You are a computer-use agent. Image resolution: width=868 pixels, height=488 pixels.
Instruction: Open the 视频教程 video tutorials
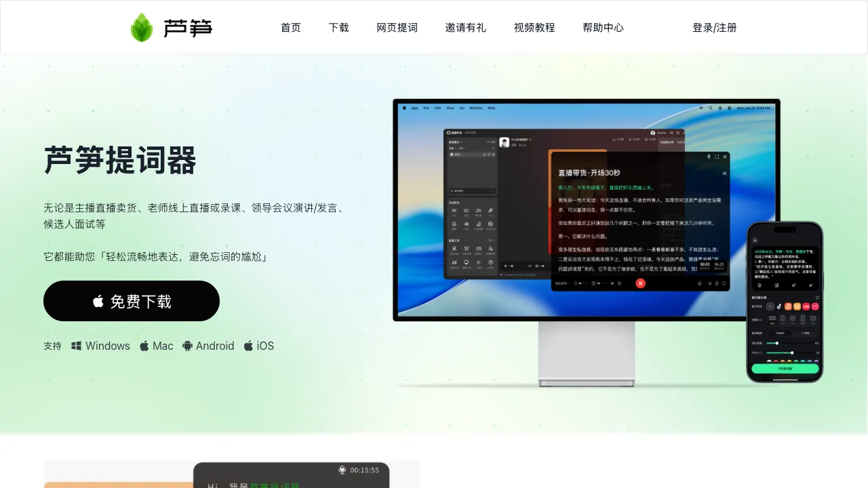click(534, 28)
